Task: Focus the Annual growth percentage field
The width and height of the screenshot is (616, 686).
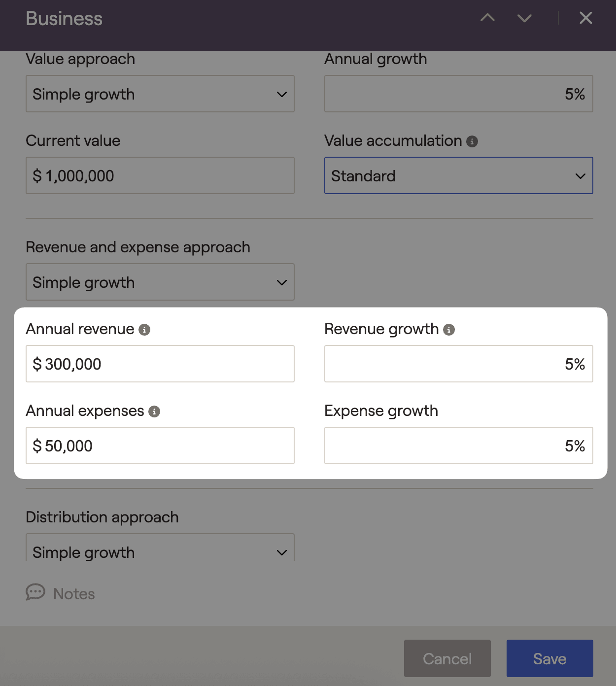Action: pyautogui.click(x=458, y=94)
